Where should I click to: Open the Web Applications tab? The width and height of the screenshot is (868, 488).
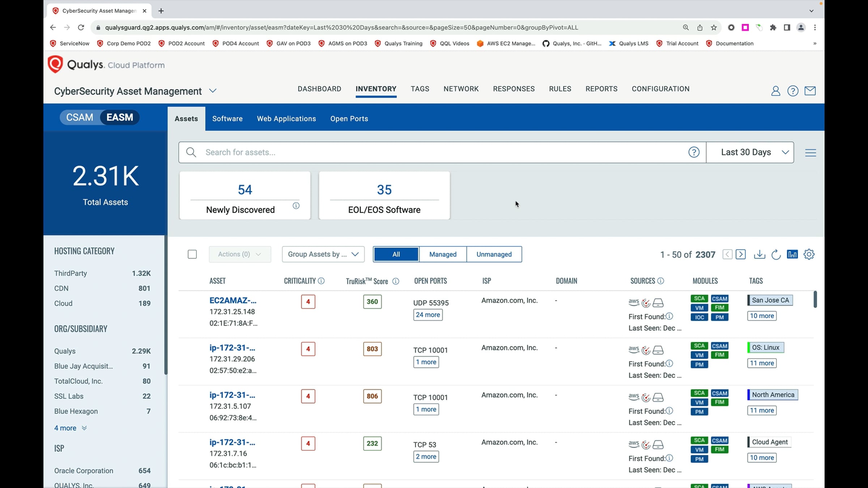click(x=286, y=119)
